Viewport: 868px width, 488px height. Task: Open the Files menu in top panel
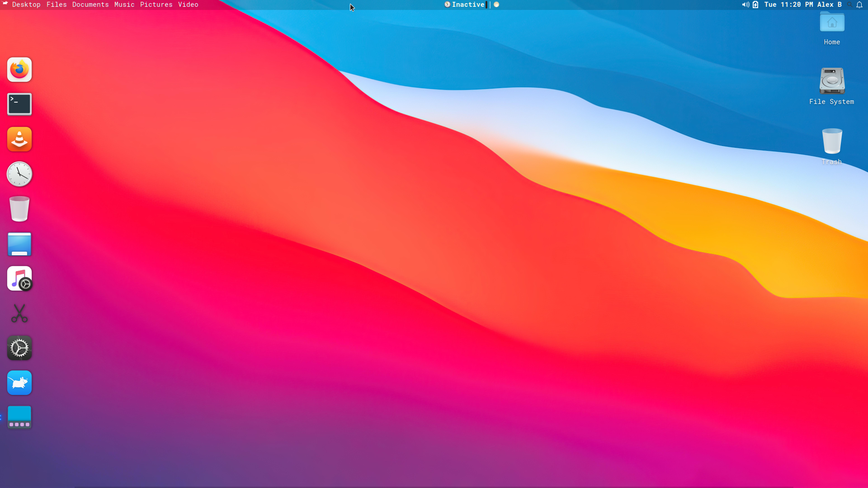(x=57, y=5)
